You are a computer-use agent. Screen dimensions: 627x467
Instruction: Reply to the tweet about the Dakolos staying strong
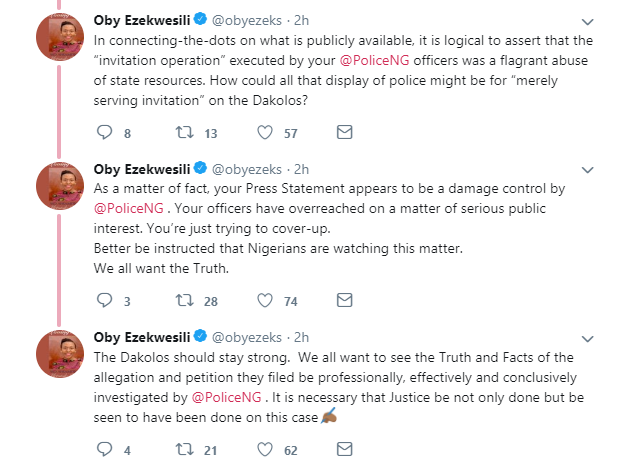pyautogui.click(x=106, y=449)
